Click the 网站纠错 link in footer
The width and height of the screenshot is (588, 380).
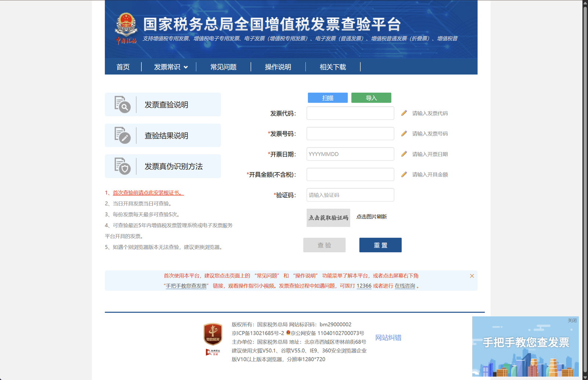pos(388,338)
